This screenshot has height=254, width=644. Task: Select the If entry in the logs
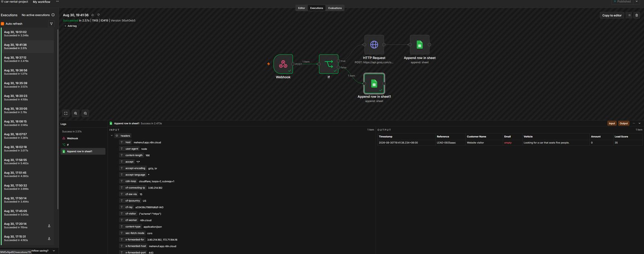(x=83, y=145)
